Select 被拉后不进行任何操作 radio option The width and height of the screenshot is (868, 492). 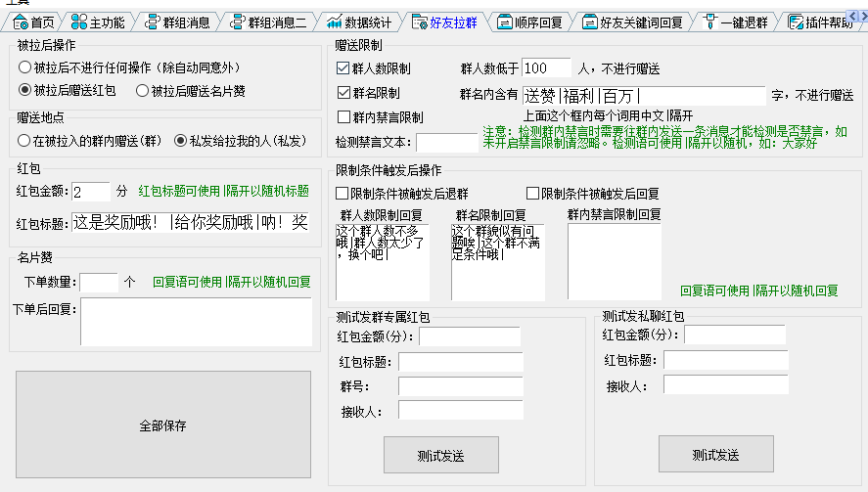pos(129,67)
